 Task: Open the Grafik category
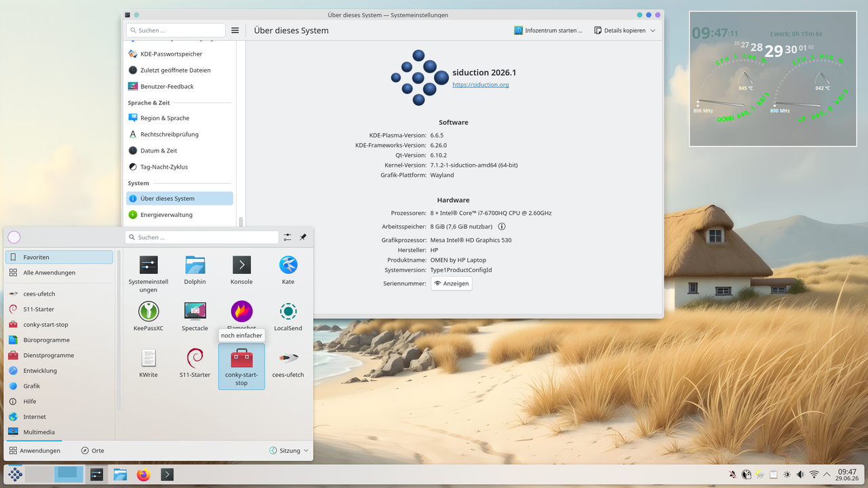(x=59, y=386)
